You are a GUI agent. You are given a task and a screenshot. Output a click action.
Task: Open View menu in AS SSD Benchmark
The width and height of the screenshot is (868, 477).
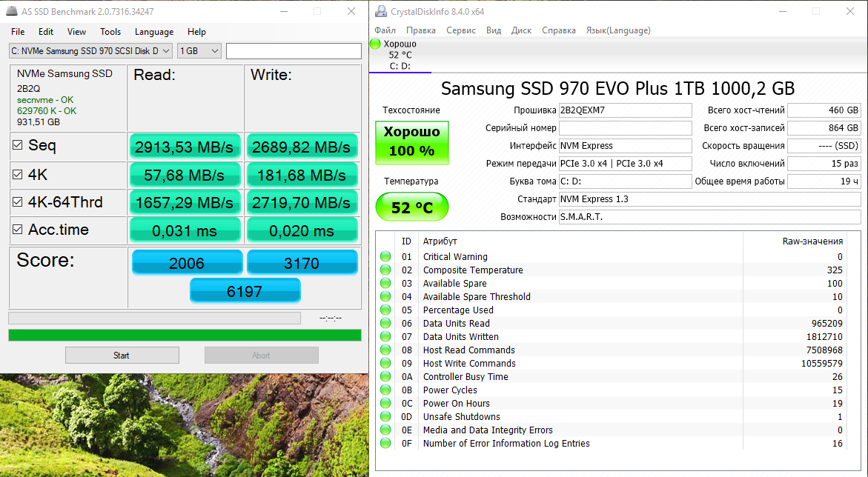pos(76,32)
